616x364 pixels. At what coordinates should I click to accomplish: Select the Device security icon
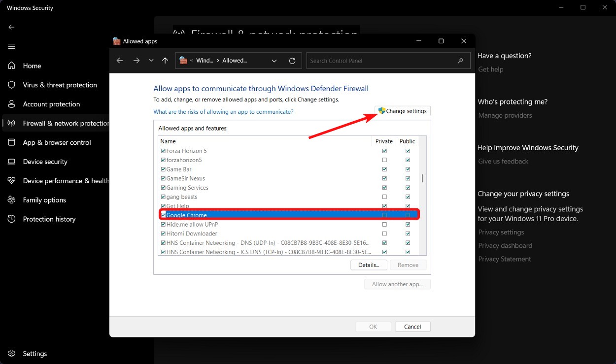point(11,162)
